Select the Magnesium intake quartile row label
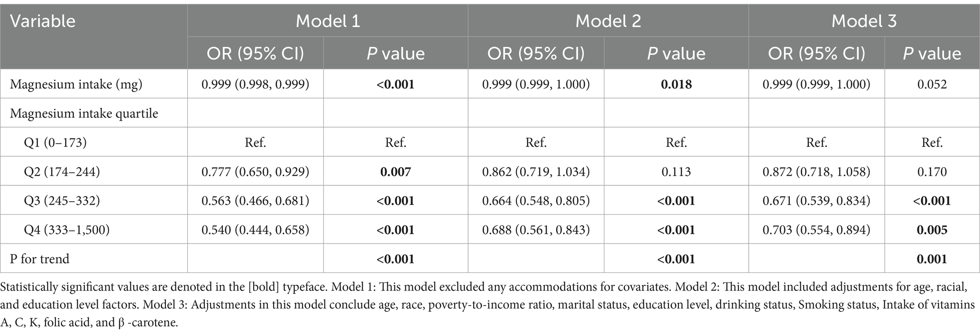Viewport: 980px width, 336px height. click(84, 114)
